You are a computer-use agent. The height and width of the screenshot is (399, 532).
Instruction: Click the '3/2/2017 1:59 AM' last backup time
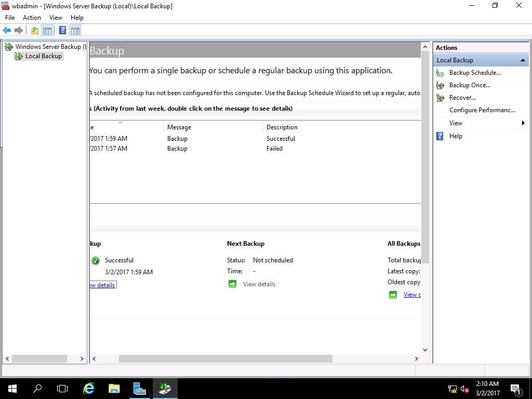pyautogui.click(x=129, y=272)
